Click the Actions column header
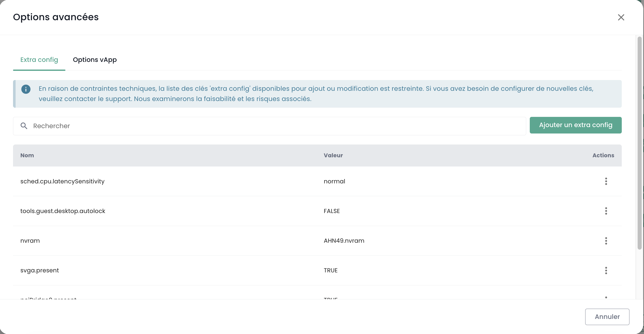The height and width of the screenshot is (334, 644). [x=603, y=155]
